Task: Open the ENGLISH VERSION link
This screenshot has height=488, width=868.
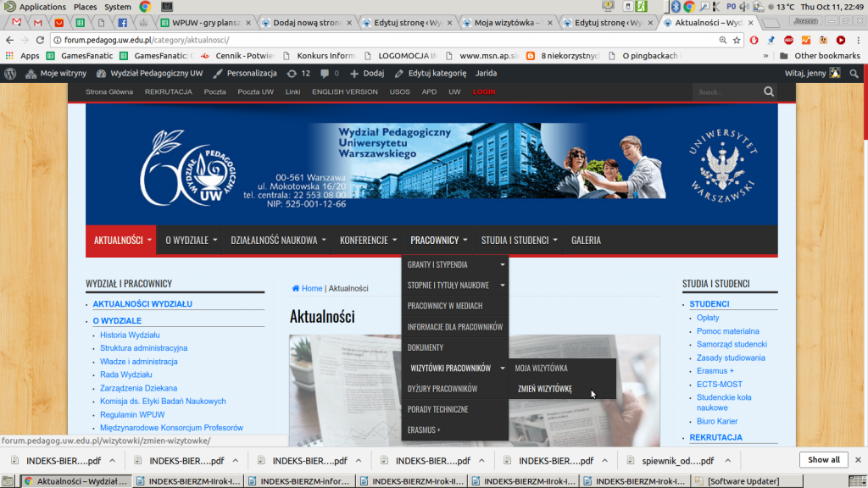Action: pos(345,91)
